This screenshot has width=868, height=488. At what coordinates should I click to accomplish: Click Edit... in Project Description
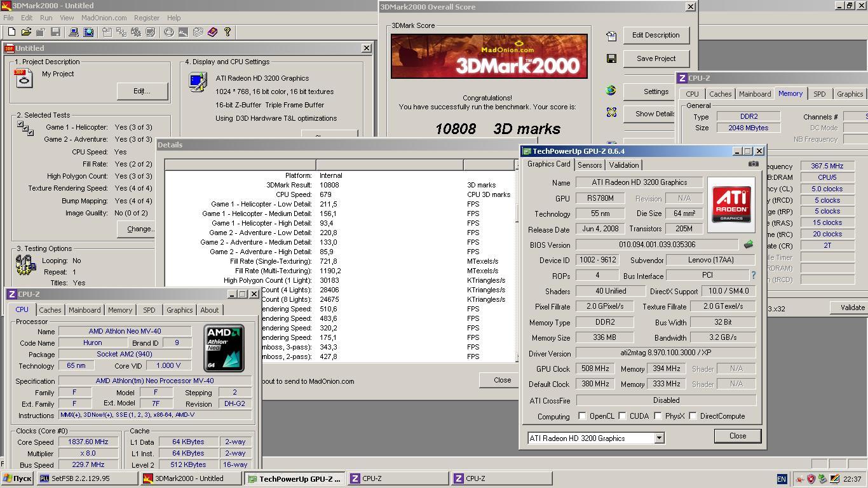(142, 91)
